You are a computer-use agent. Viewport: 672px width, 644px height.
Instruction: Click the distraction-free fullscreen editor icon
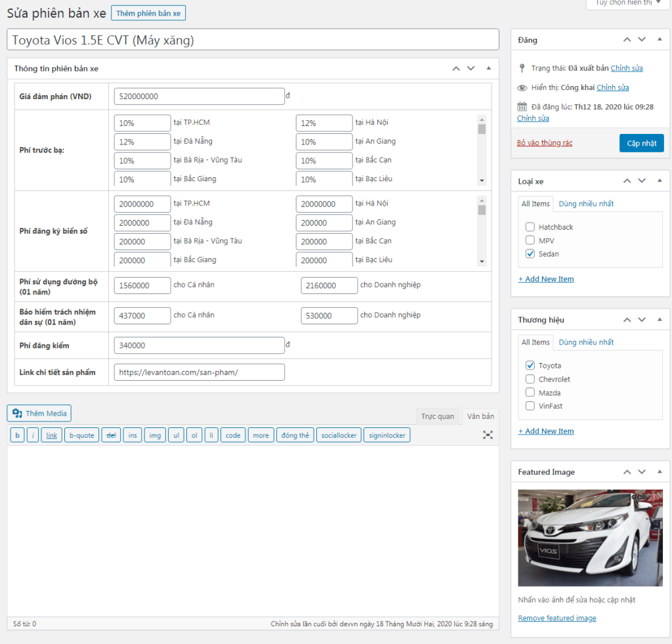click(488, 435)
